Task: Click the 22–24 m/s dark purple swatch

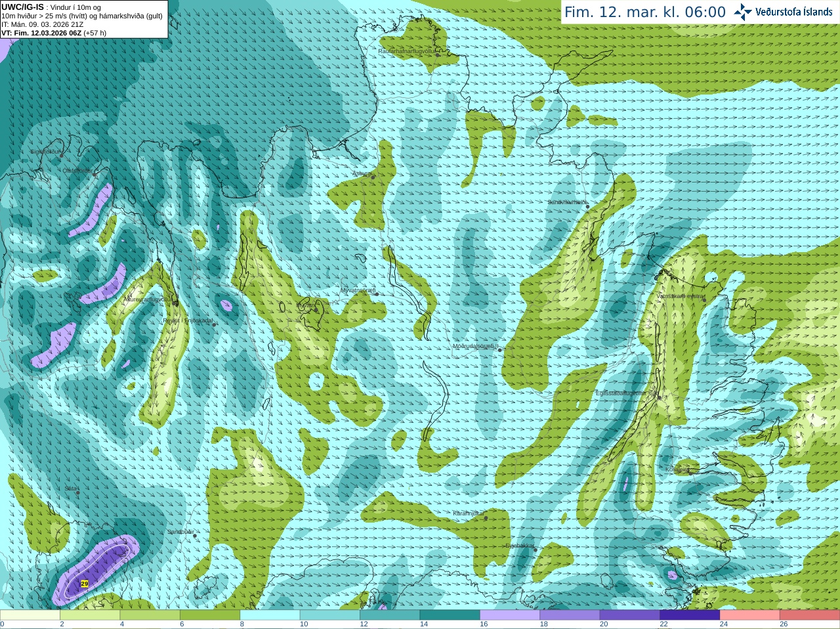Action: point(689,615)
